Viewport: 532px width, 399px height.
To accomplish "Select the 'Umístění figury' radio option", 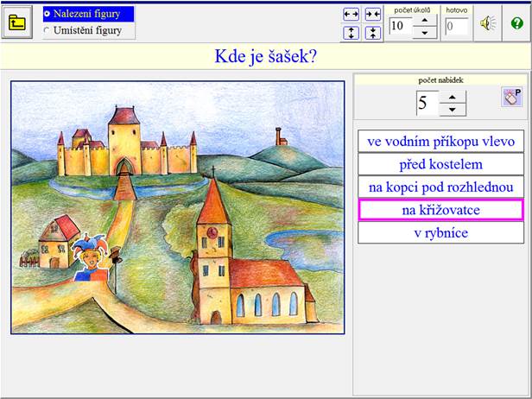I will click(x=88, y=30).
